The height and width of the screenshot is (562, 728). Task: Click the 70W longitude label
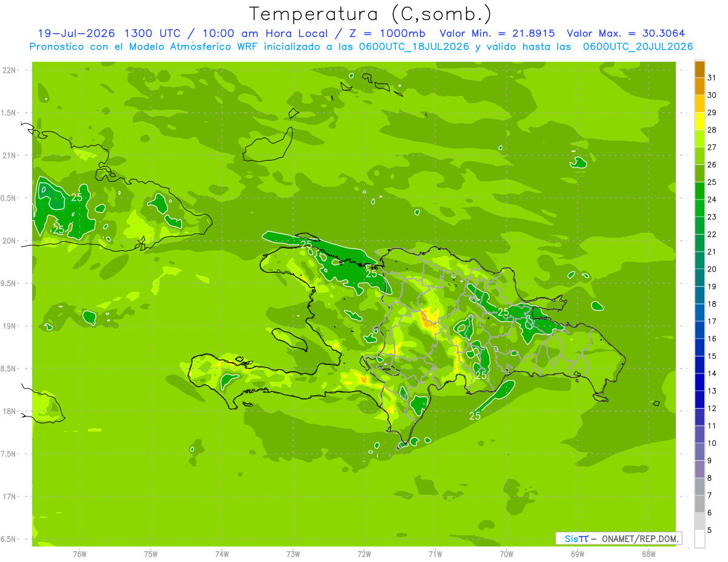coord(507,554)
